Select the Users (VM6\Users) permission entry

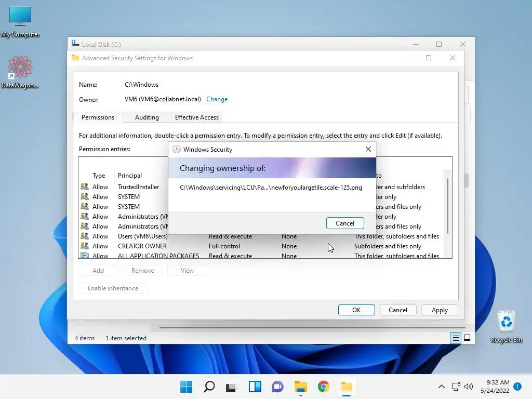261,236
